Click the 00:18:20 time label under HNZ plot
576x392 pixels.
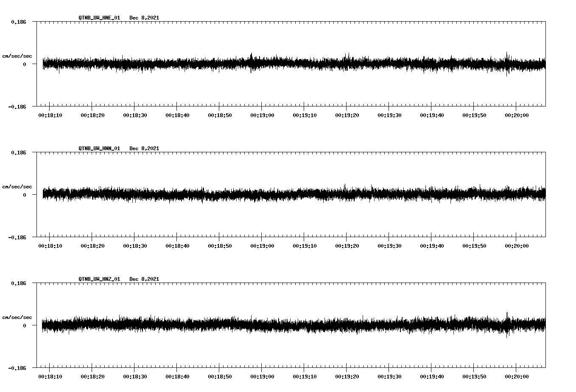(92, 377)
